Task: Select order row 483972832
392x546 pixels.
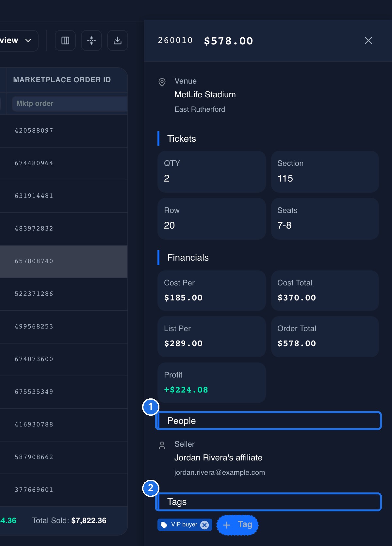Action: (x=64, y=229)
